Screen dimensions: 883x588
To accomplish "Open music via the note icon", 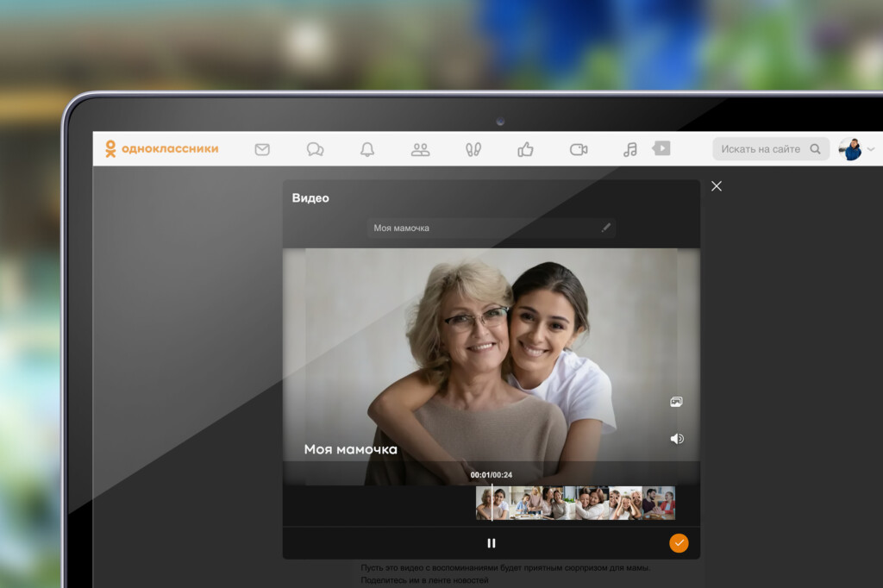I will tap(630, 149).
